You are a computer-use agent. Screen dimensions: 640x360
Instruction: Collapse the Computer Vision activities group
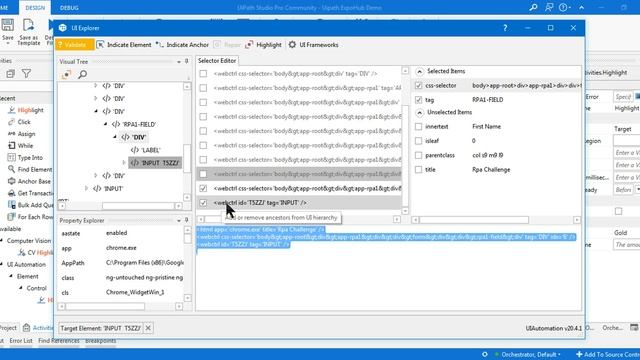[x=2, y=241]
